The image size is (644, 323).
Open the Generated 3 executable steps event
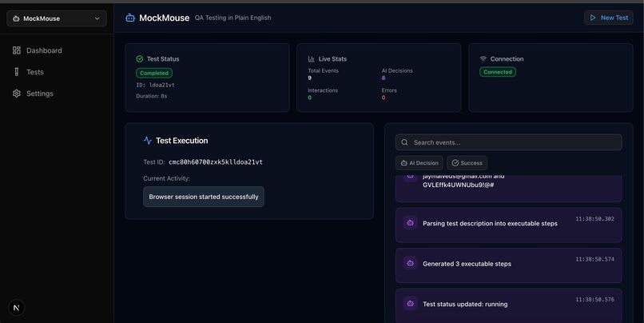508,265
